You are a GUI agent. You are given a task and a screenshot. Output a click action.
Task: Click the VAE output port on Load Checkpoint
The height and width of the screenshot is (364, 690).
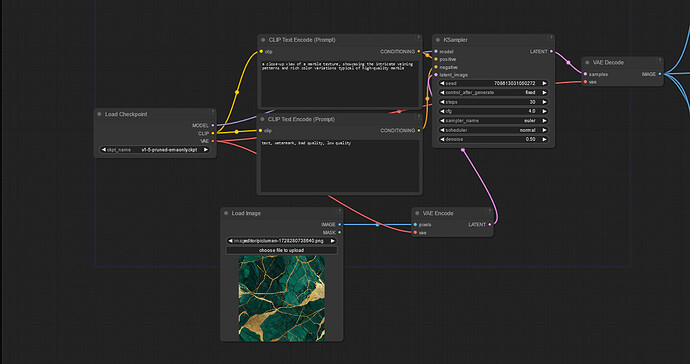(x=213, y=141)
